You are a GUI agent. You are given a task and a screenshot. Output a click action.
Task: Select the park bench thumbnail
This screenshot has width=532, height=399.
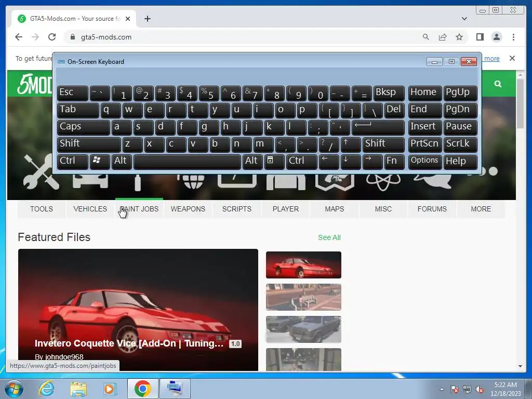[x=303, y=297]
